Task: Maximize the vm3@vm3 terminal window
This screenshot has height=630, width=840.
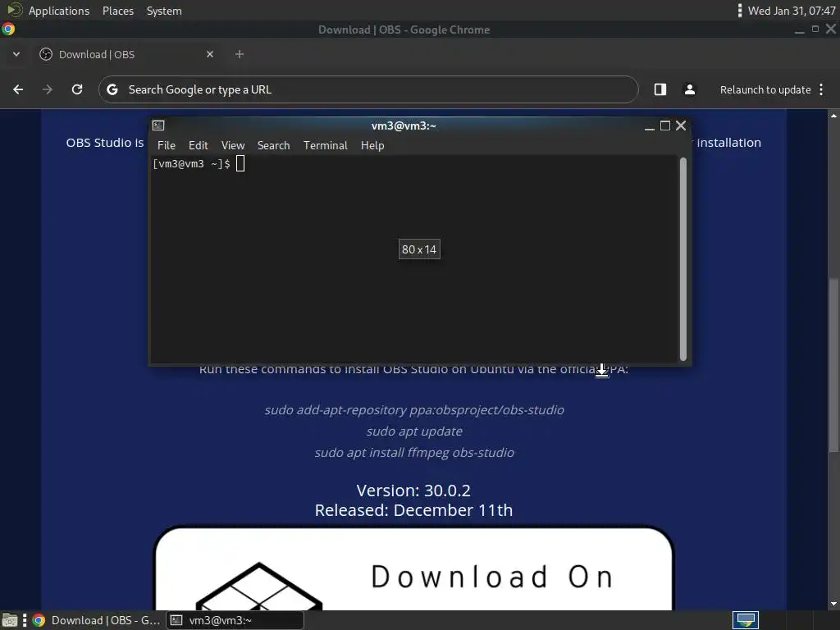Action: [x=664, y=126]
